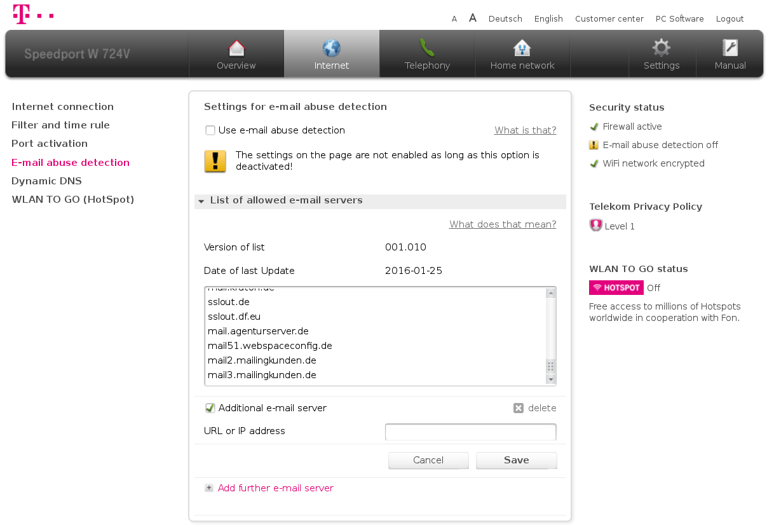Open the Settings gear icon
This screenshot has width=767, height=532.
pos(662,48)
